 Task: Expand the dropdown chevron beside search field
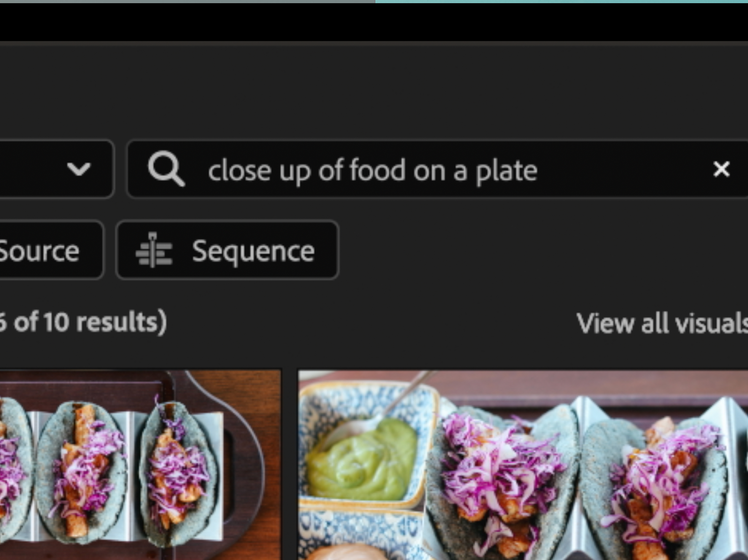(x=79, y=169)
